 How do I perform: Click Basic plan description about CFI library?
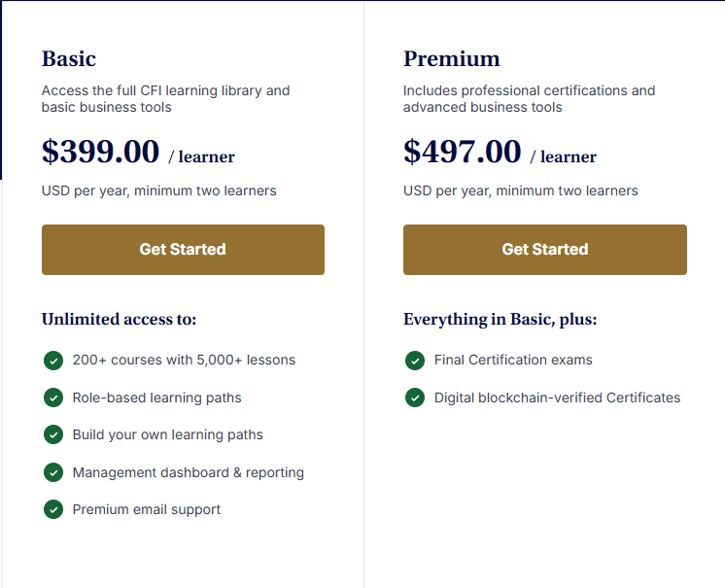point(165,99)
